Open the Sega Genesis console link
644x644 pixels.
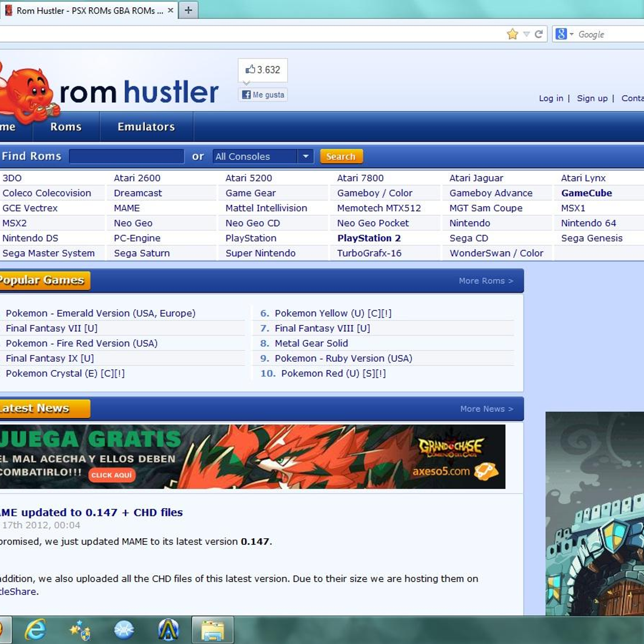point(592,238)
